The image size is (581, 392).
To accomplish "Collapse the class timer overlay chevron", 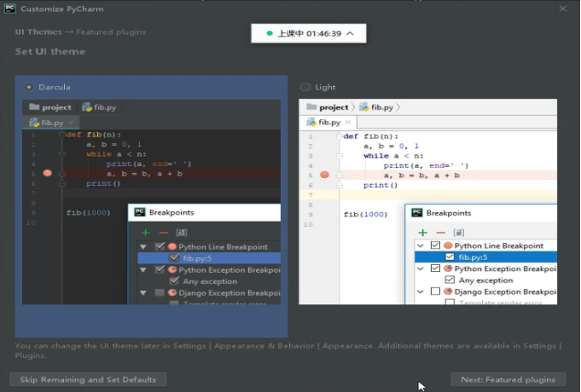I will tap(350, 34).
